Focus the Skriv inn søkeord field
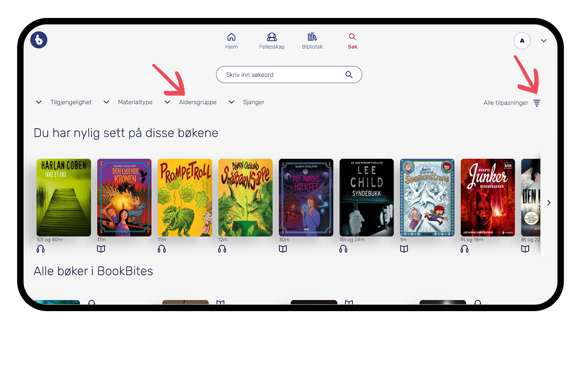The width and height of the screenshot is (581, 392). coord(289,74)
